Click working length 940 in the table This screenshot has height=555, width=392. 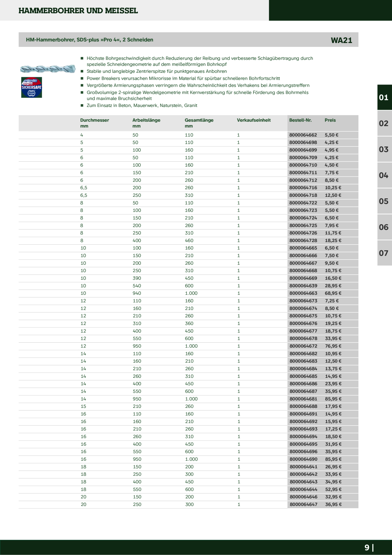(137, 293)
